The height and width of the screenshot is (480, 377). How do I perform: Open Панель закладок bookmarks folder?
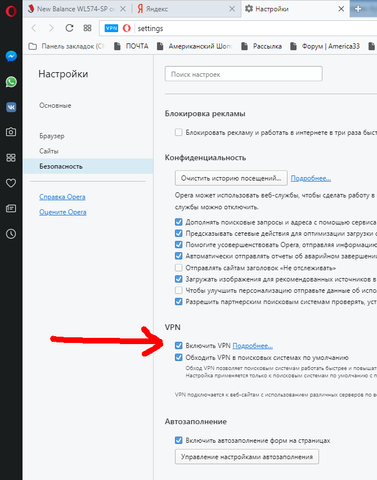(x=66, y=46)
